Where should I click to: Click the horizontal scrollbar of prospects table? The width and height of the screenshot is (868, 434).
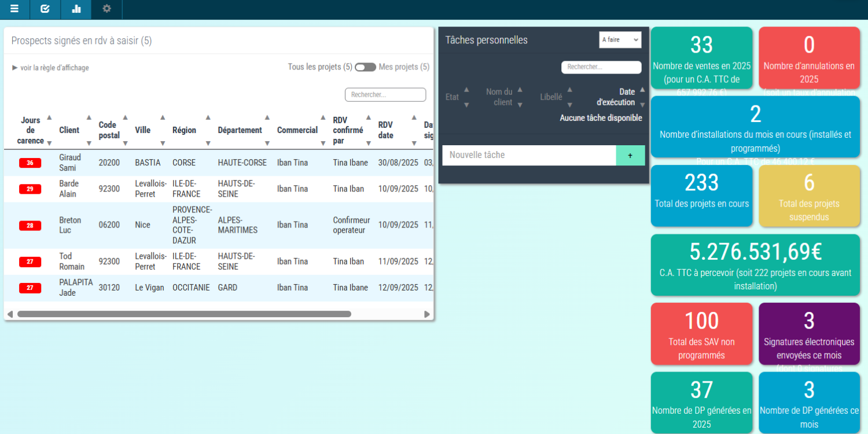tap(184, 314)
